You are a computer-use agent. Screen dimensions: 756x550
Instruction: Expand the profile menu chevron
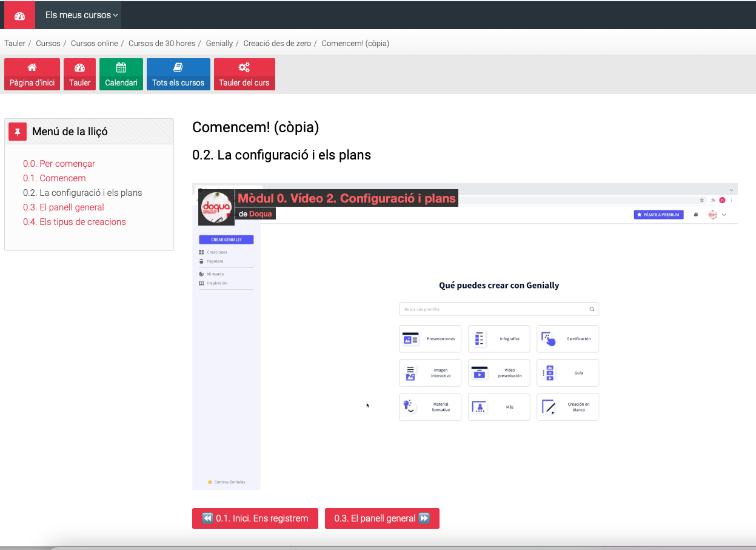click(724, 215)
